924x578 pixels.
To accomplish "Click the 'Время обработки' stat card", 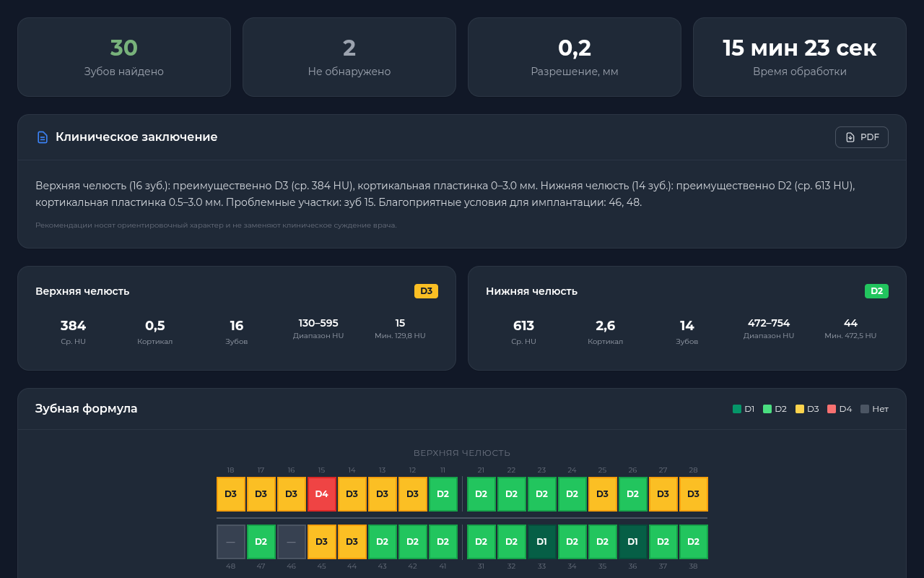I will pos(799,57).
